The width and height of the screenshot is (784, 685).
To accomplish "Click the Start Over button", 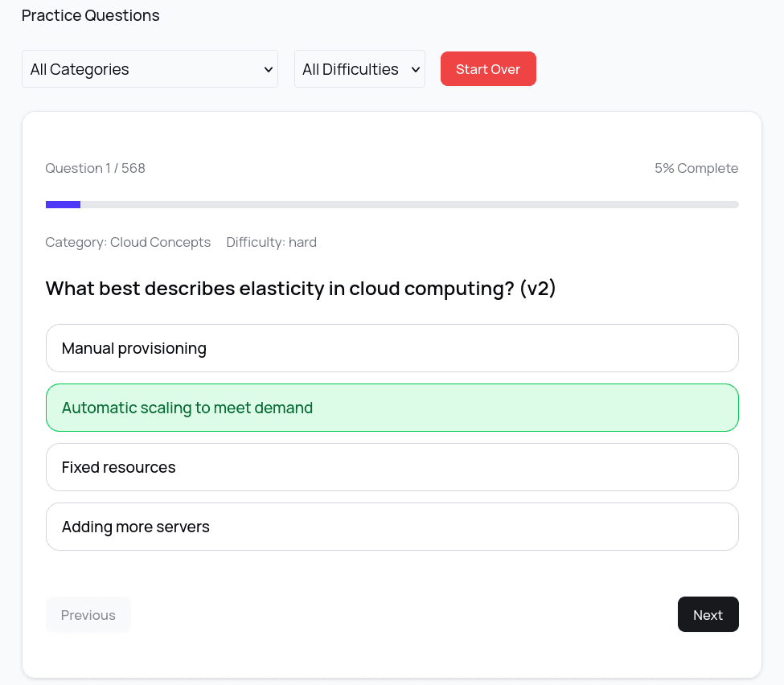I will point(488,69).
